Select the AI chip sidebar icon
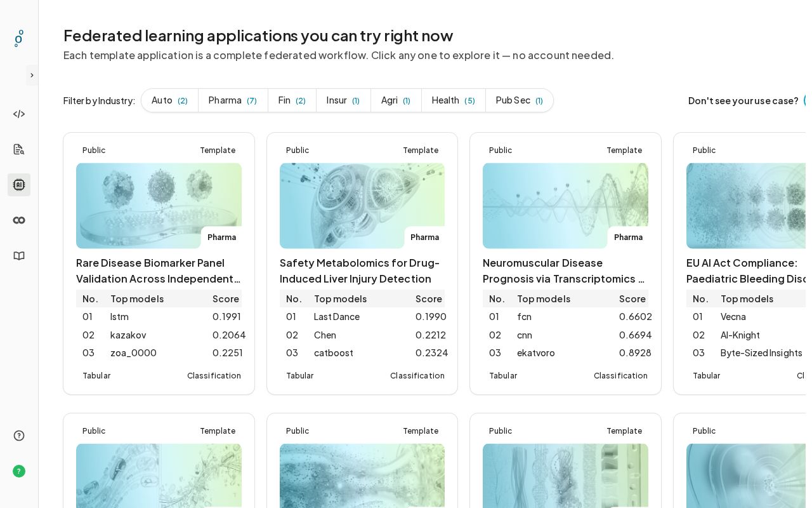 coord(19,185)
